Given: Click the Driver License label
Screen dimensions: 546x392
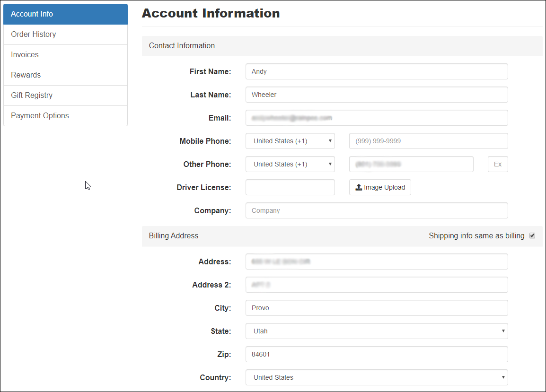Looking at the screenshot, I should click(x=204, y=187).
